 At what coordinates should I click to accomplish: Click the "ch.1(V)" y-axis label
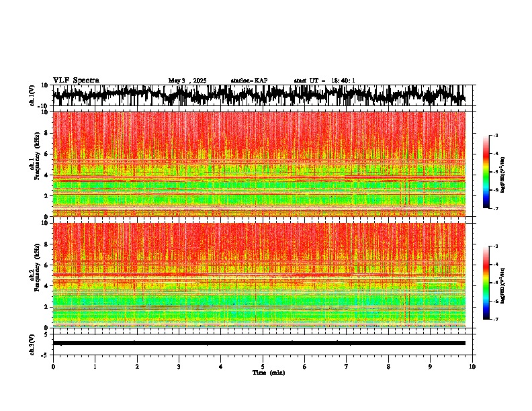click(x=32, y=95)
